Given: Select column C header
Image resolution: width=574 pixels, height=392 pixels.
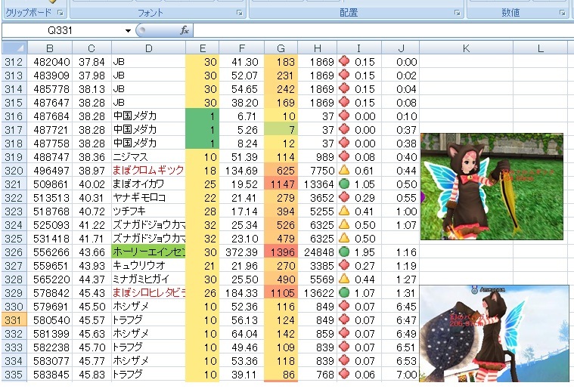Looking at the screenshot, I should 92,48.
